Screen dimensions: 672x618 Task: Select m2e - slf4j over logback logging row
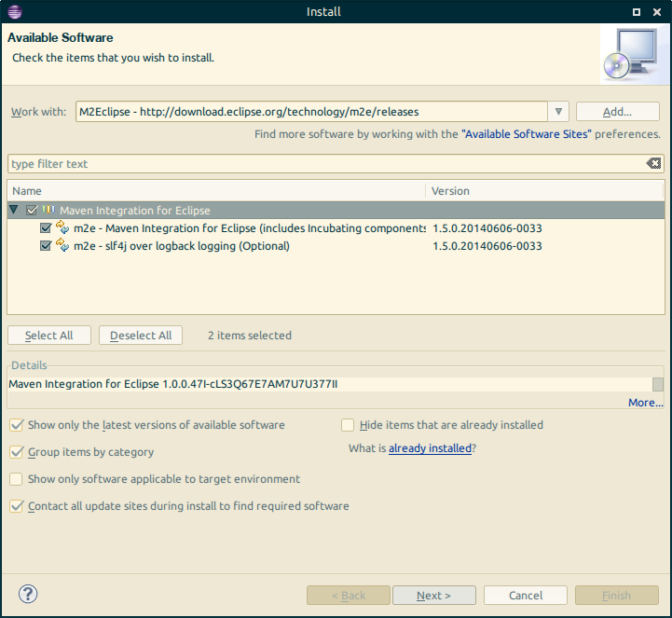(x=336, y=245)
